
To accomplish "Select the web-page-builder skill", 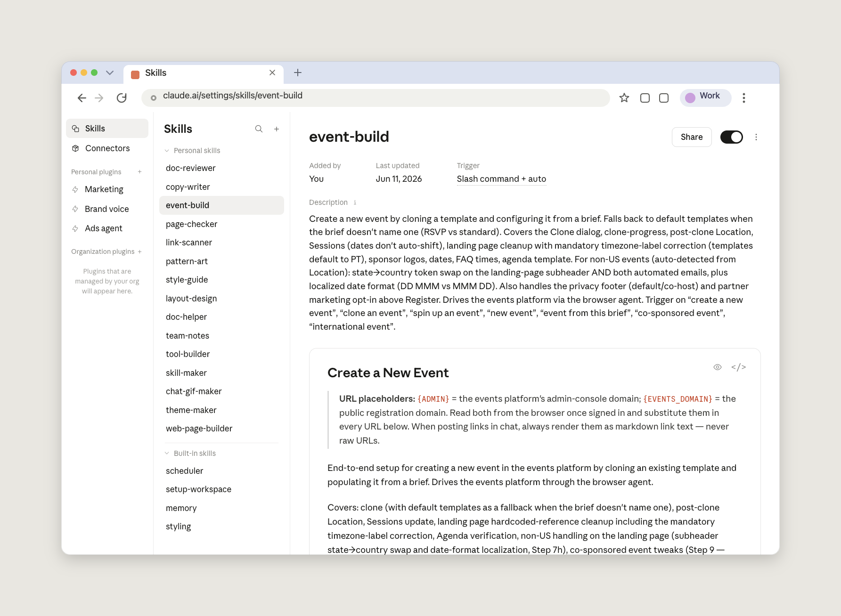I will [221, 429].
